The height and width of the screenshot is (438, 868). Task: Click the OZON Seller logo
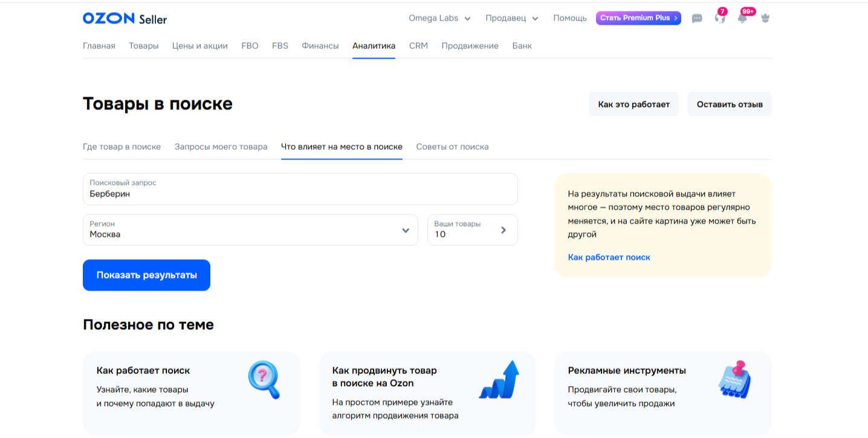point(124,18)
